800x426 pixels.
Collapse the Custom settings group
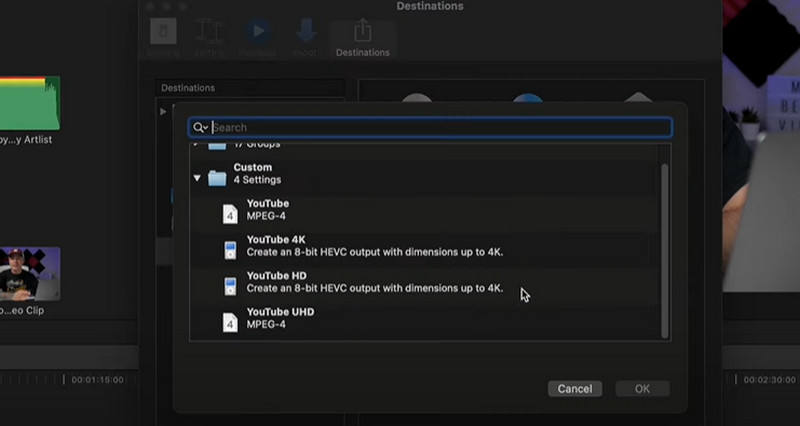pyautogui.click(x=197, y=178)
